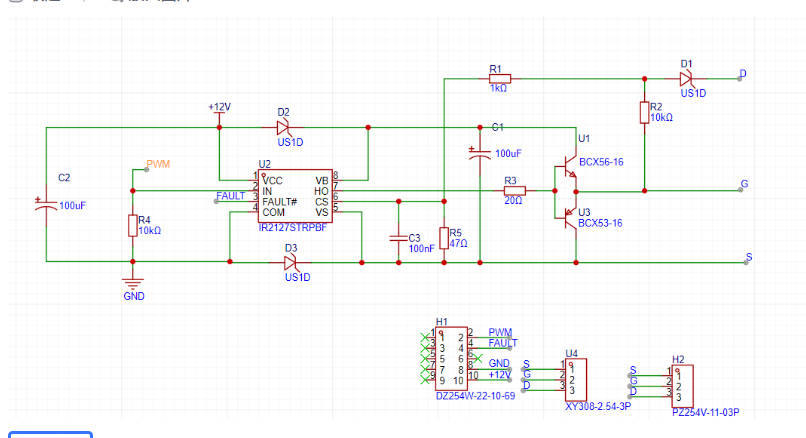The height and width of the screenshot is (438, 806).
Task: Select capacitor C3 100nF
Action: (x=398, y=239)
